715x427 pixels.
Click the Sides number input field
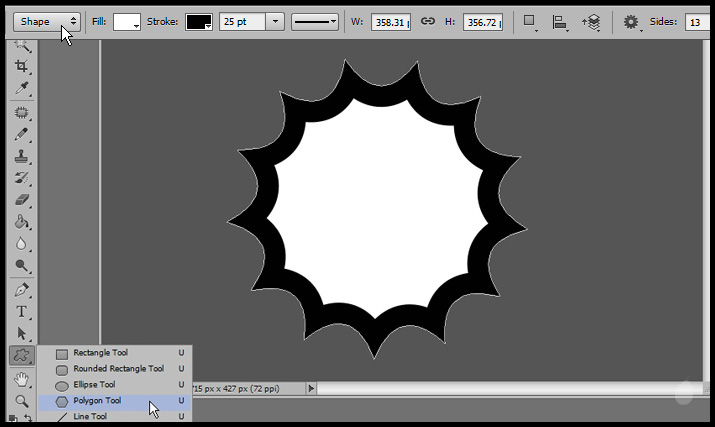(x=695, y=21)
